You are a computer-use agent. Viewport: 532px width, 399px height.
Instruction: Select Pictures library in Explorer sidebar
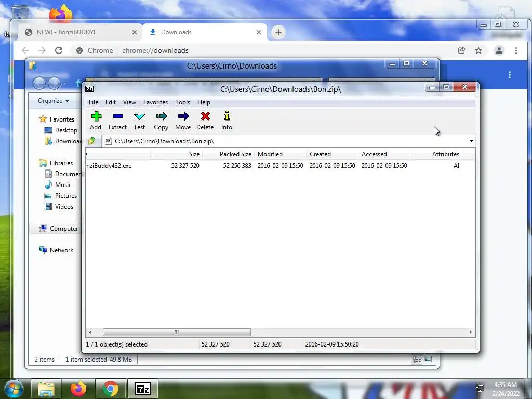click(61, 196)
